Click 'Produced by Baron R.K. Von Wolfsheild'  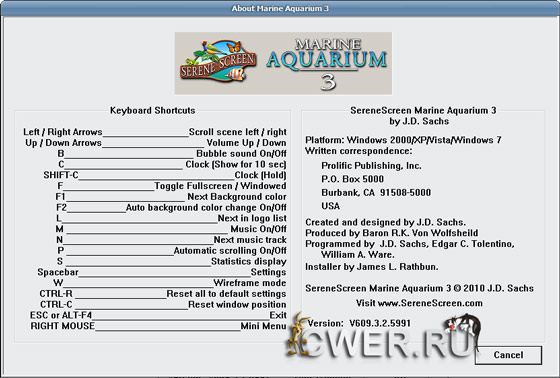coord(391,233)
